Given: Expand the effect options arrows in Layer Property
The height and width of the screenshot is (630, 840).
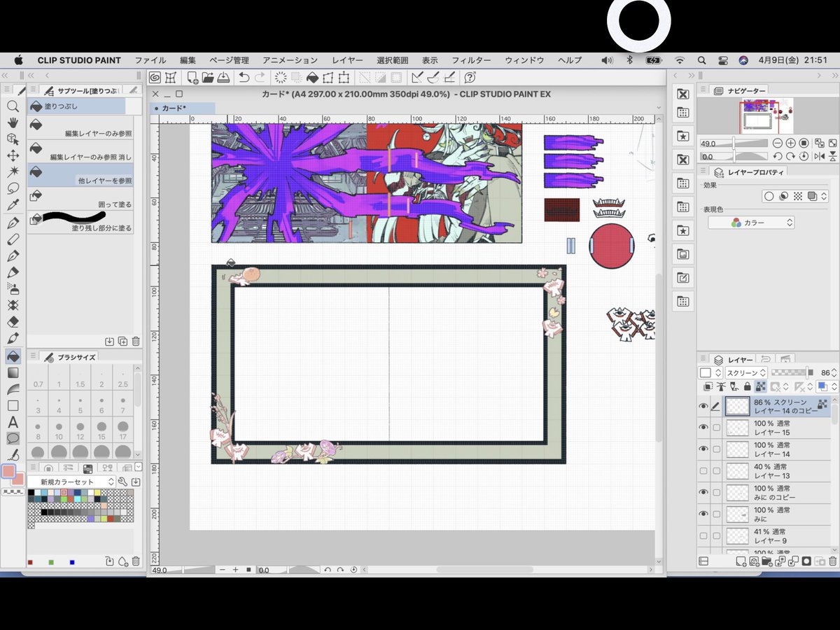Looking at the screenshot, I should (x=824, y=197).
